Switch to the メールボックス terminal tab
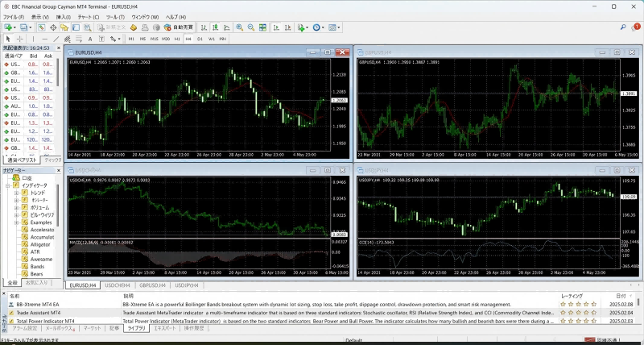644x345 pixels. 60,328
